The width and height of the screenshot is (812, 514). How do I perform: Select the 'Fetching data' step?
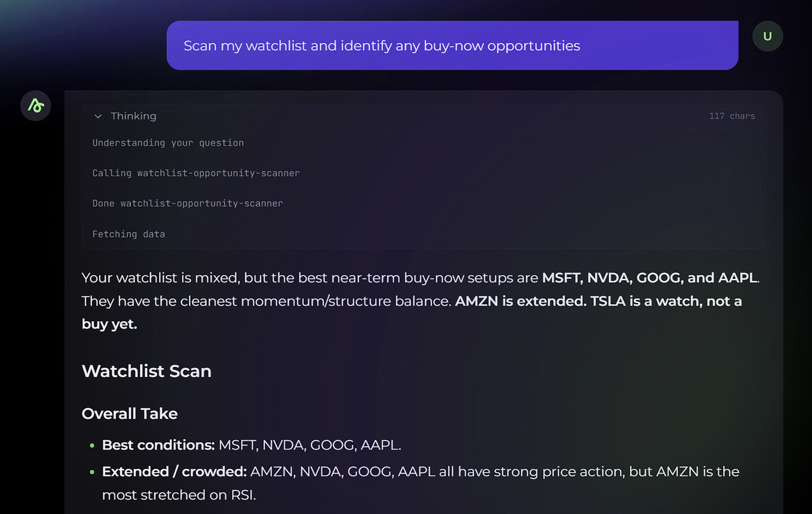click(x=129, y=234)
